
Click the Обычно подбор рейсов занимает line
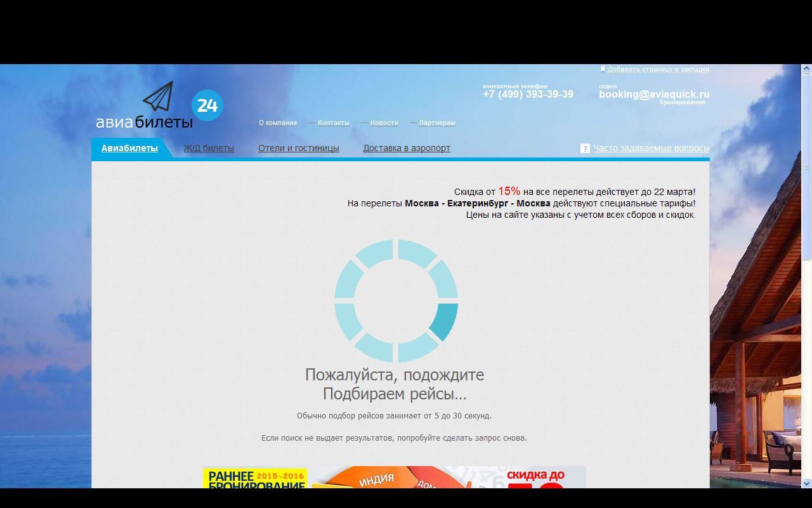(394, 416)
